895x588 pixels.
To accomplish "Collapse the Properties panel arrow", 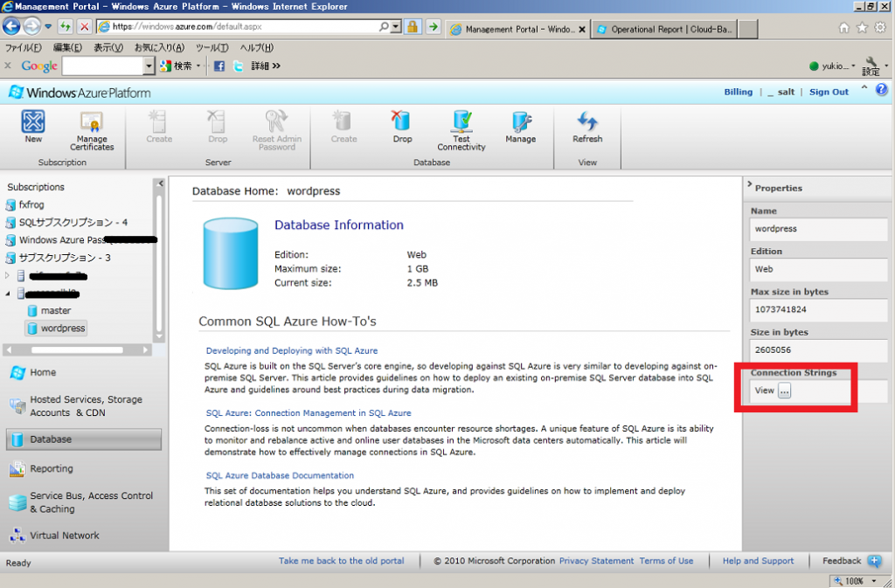I will pos(749,188).
